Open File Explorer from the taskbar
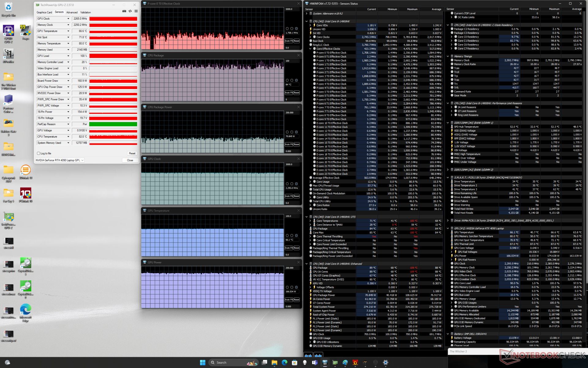Image resolution: width=588 pixels, height=368 pixels. click(274, 362)
